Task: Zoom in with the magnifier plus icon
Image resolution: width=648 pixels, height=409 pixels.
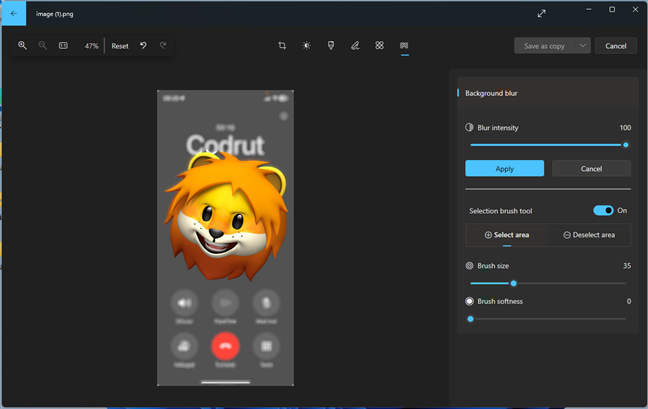Action: click(22, 45)
